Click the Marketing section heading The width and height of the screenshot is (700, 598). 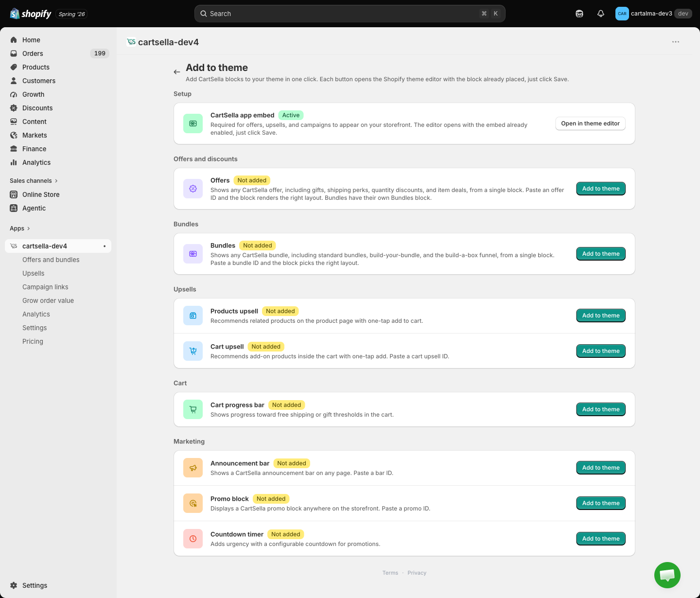(x=189, y=441)
